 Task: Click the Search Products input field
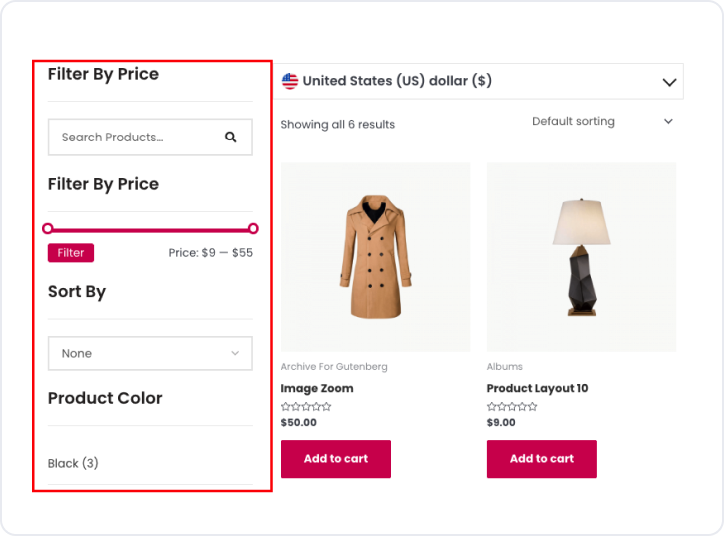tap(130, 137)
